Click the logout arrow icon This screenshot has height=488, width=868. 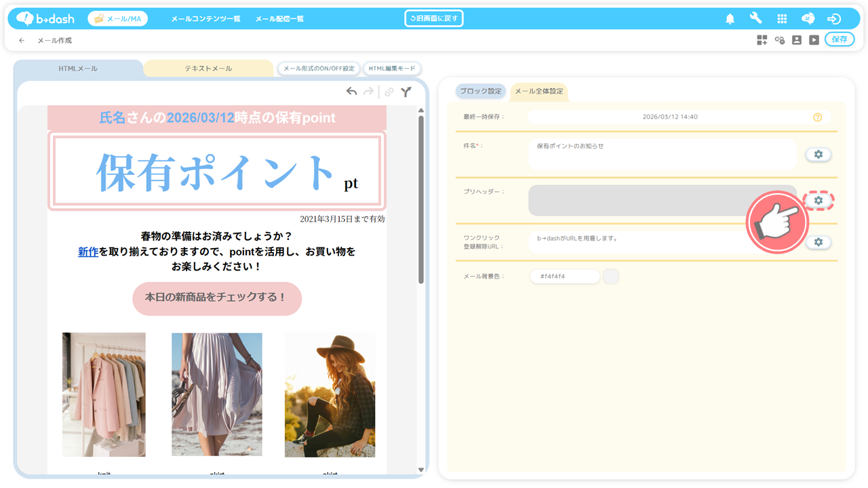(x=834, y=19)
